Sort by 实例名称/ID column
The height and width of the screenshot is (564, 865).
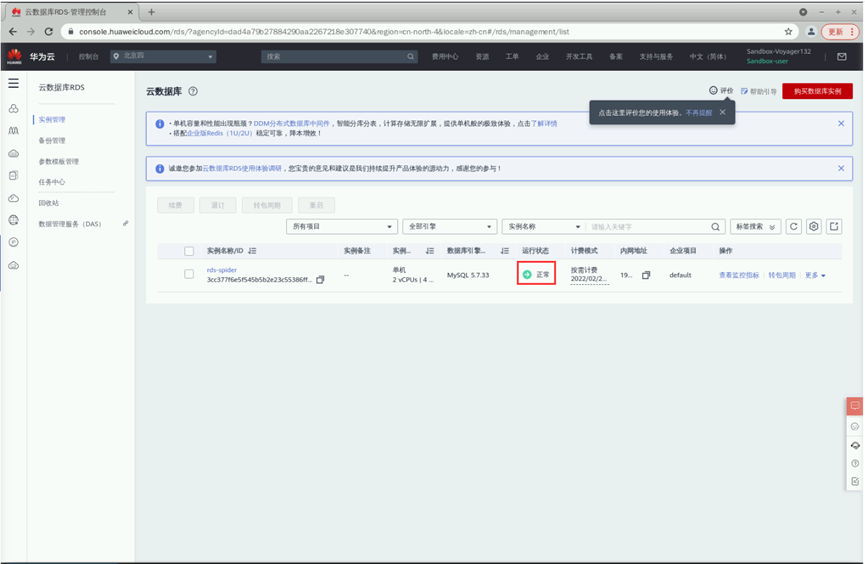(252, 251)
